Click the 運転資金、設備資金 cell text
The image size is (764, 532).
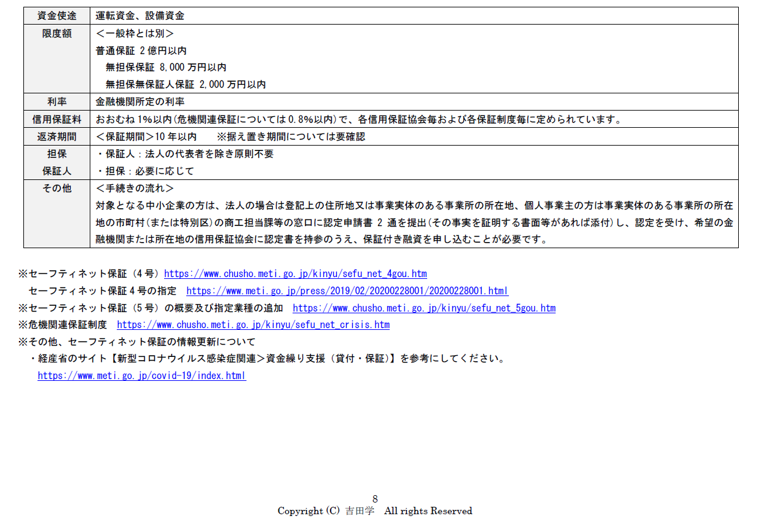[x=140, y=16]
